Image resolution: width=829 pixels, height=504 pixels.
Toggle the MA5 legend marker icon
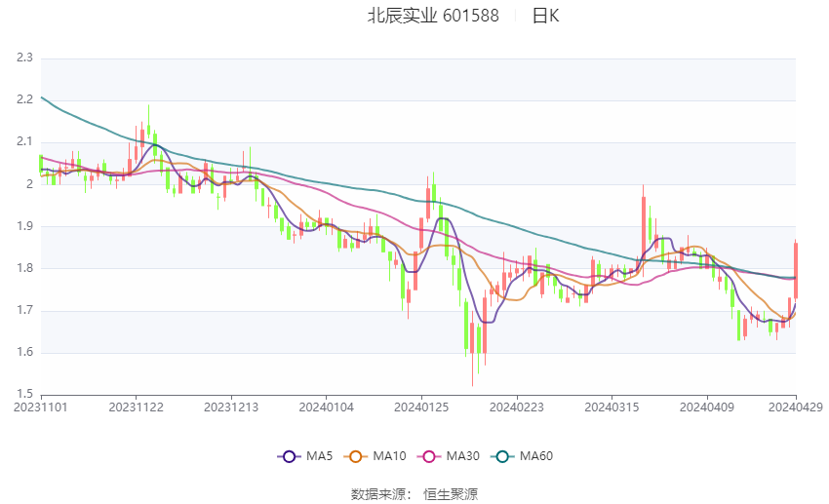pos(288,456)
